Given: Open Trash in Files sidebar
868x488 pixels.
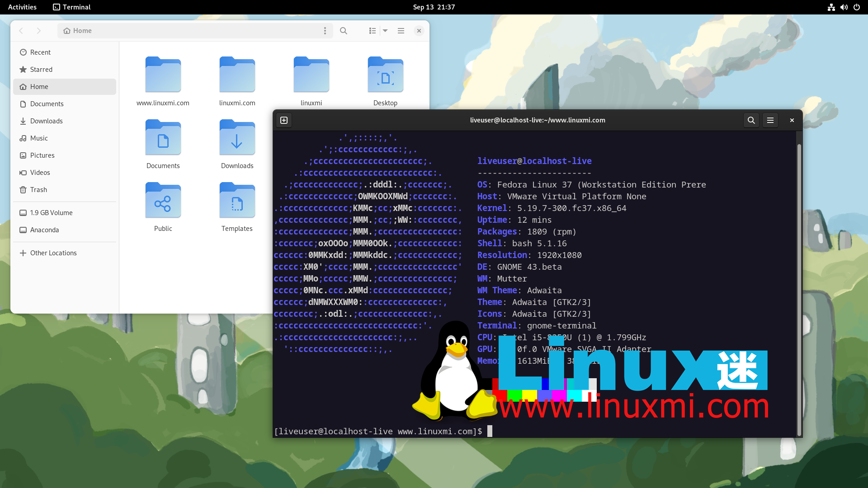Looking at the screenshot, I should point(65,190).
